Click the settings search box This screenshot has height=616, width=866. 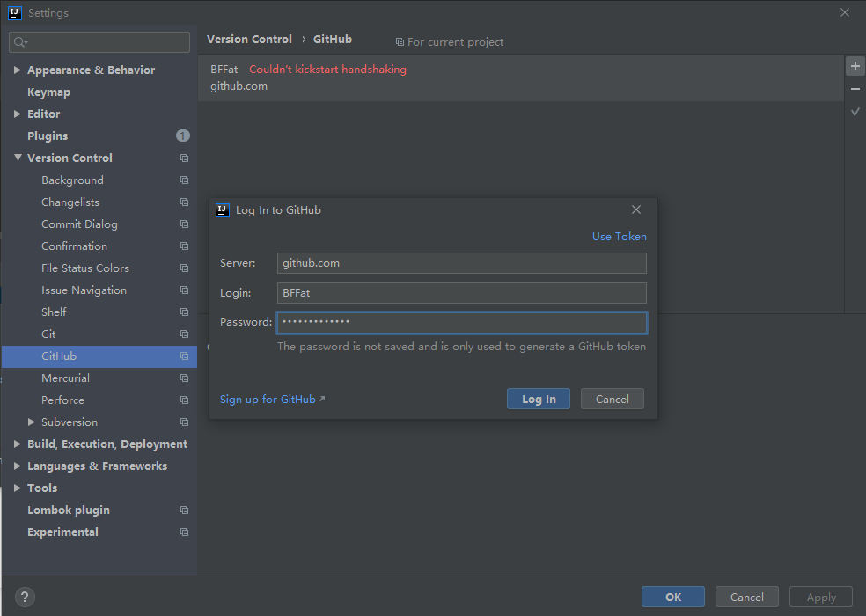(99, 42)
